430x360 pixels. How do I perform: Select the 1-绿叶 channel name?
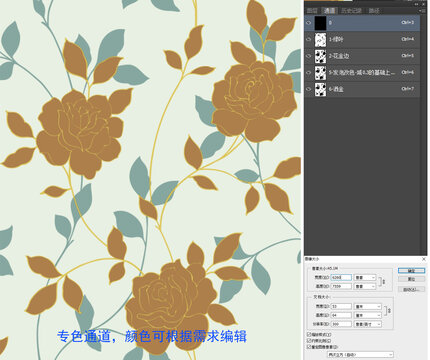click(336, 39)
